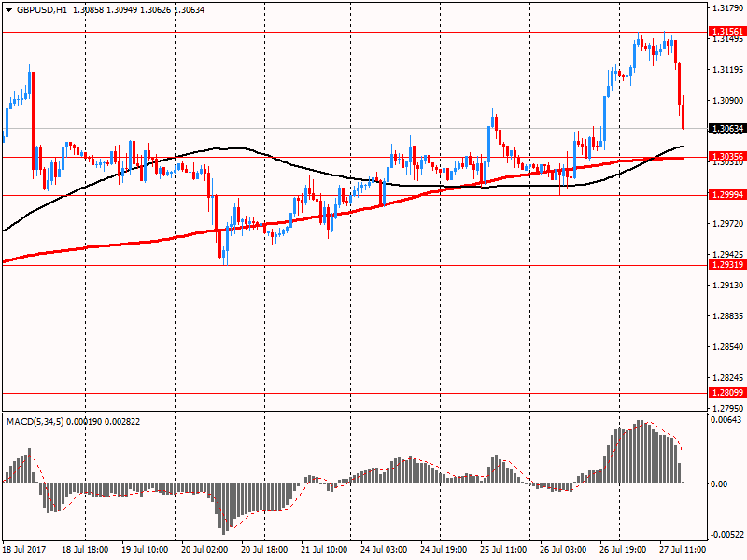Click the 20 Jul 02:00 time axis label
This screenshot has height=560, width=747.
[204, 550]
